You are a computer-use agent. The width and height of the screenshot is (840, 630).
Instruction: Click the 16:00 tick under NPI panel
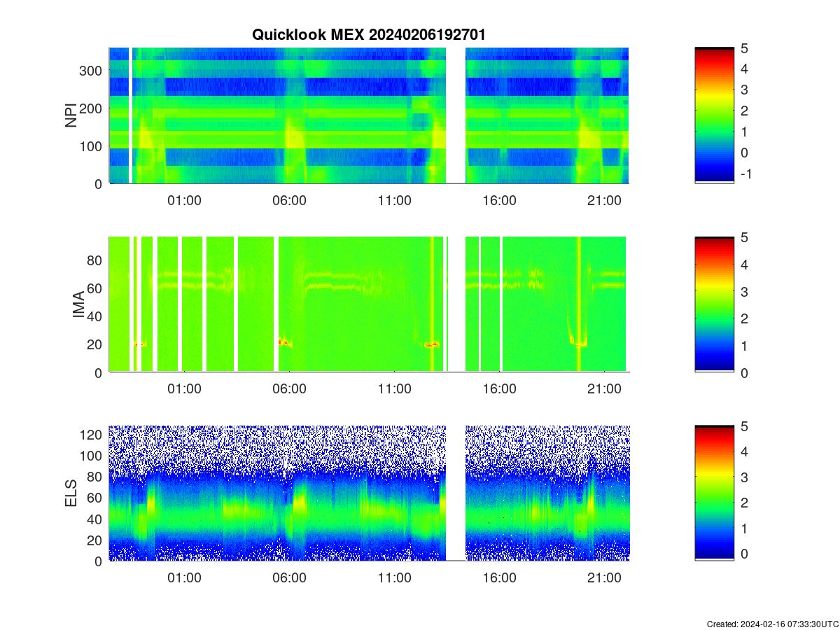click(499, 200)
